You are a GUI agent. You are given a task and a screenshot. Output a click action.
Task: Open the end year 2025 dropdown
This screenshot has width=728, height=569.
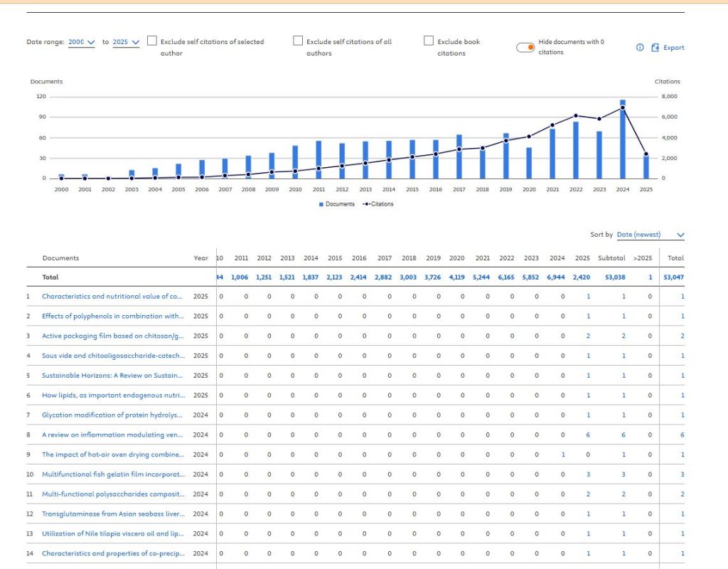click(x=126, y=42)
